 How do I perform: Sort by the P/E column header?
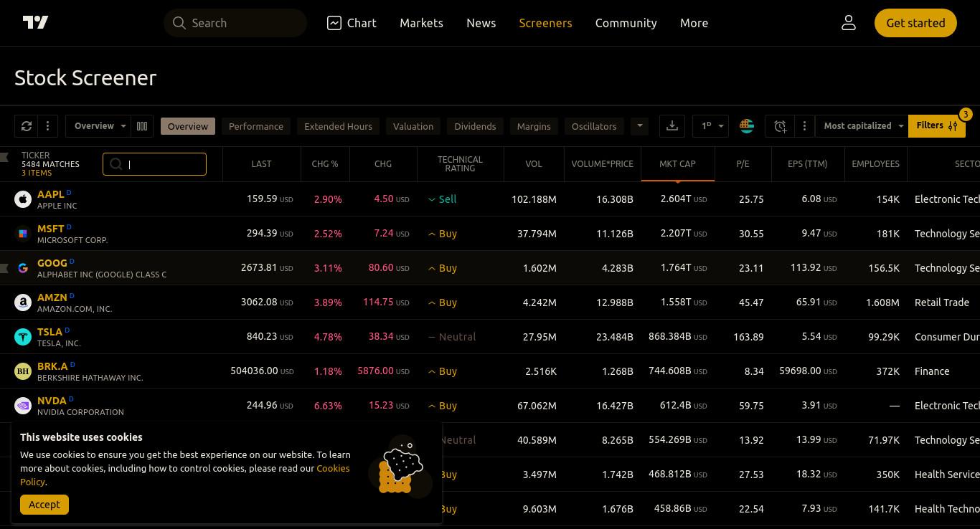point(743,164)
